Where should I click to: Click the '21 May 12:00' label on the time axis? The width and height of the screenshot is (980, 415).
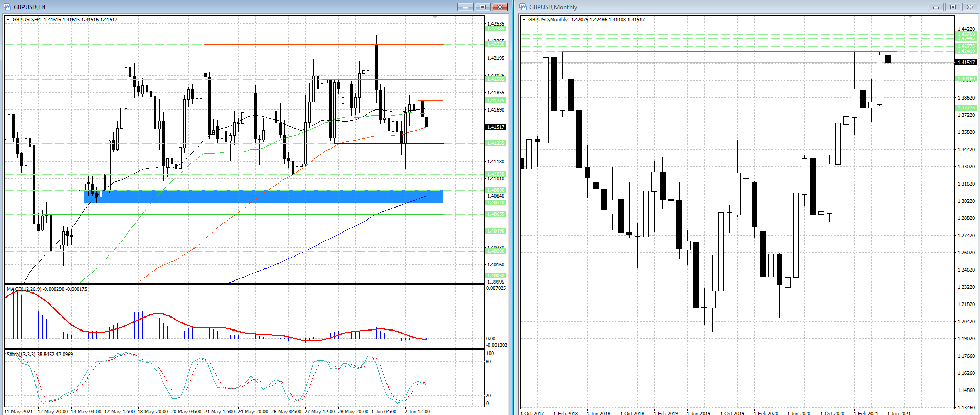pos(220,412)
